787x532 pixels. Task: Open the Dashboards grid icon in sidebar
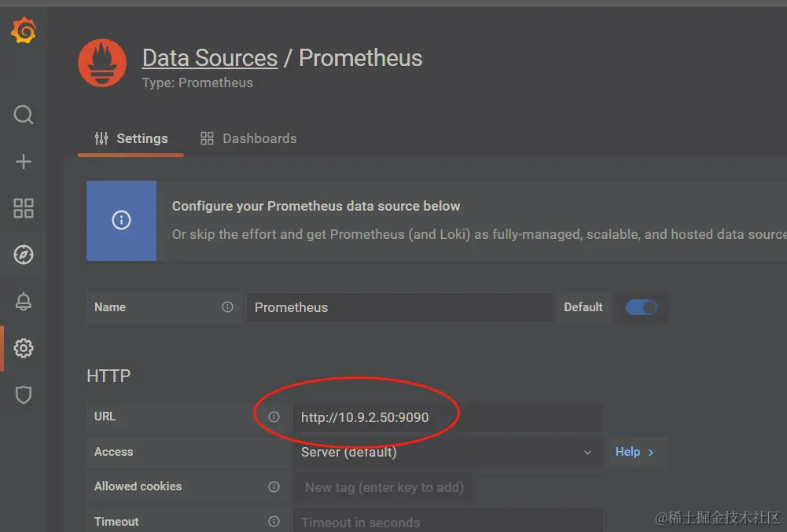(24, 208)
